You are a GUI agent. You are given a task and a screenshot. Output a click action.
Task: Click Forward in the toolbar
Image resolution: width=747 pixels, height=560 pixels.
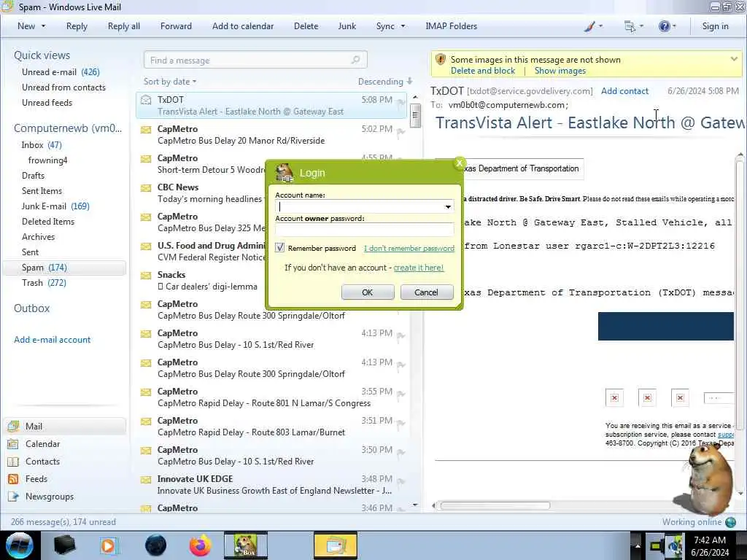point(176,26)
